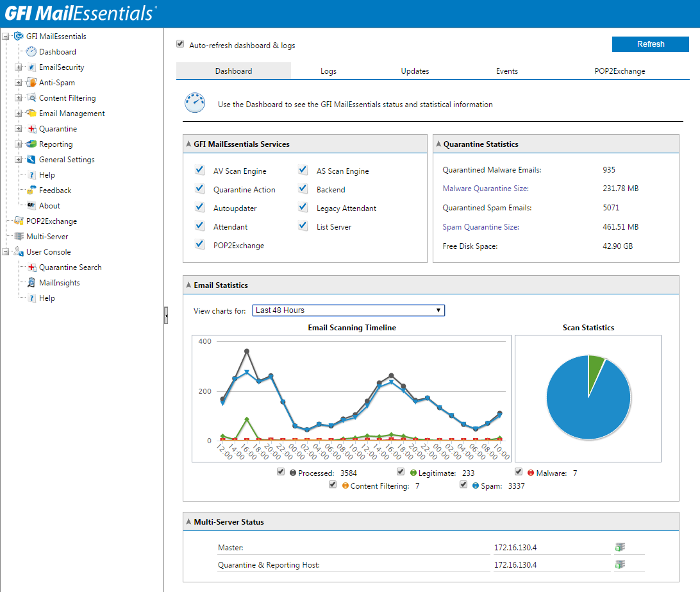Open Feedback in the sidebar
Viewport: 700px width, 592px height.
55,190
